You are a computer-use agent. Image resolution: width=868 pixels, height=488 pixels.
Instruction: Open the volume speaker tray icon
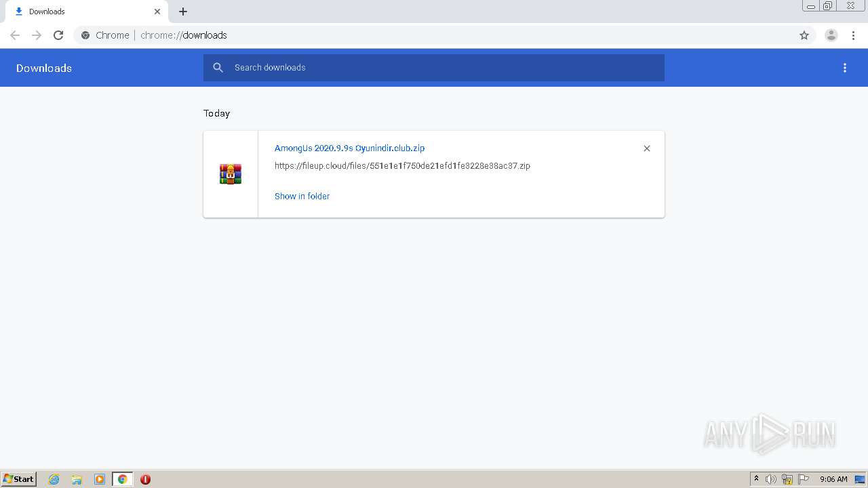[771, 479]
